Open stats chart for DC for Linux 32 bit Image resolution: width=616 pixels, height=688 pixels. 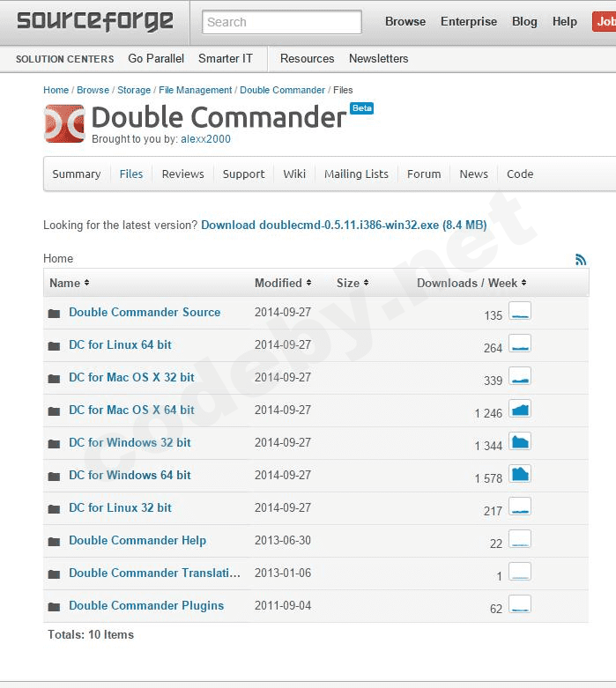(x=520, y=507)
